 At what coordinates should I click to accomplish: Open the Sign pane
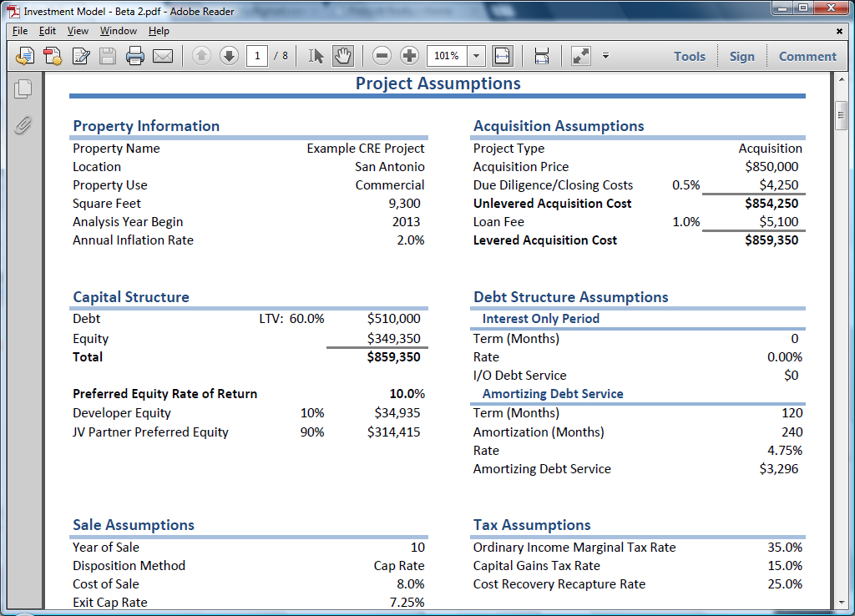[x=742, y=56]
